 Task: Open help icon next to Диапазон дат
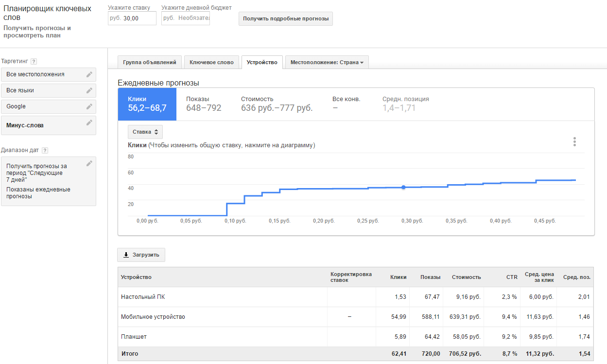(x=45, y=151)
